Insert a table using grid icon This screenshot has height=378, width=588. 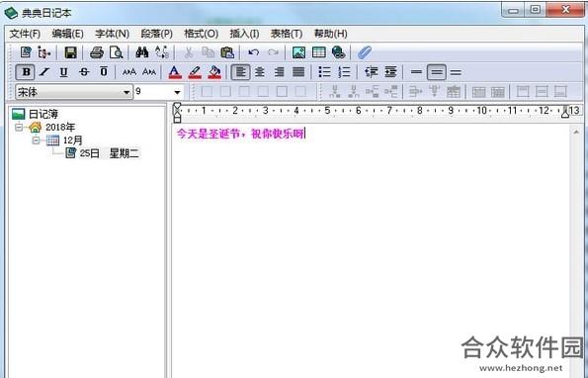click(x=319, y=52)
